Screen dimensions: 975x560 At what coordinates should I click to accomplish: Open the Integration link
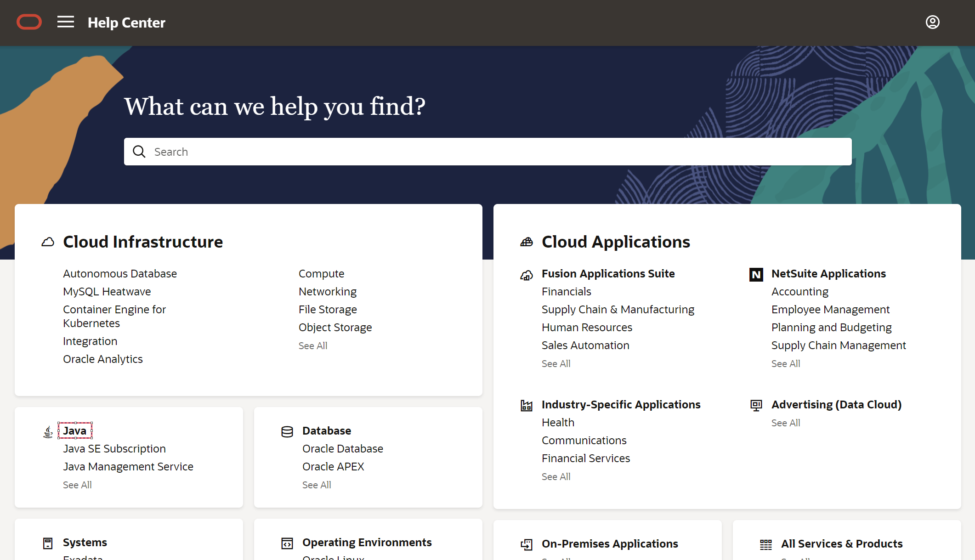point(90,341)
